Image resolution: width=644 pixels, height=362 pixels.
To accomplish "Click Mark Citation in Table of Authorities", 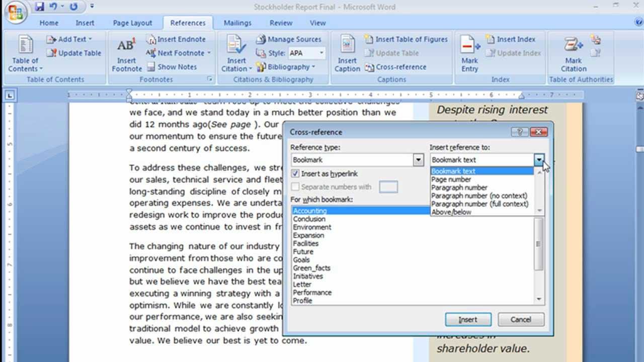I will point(574,54).
